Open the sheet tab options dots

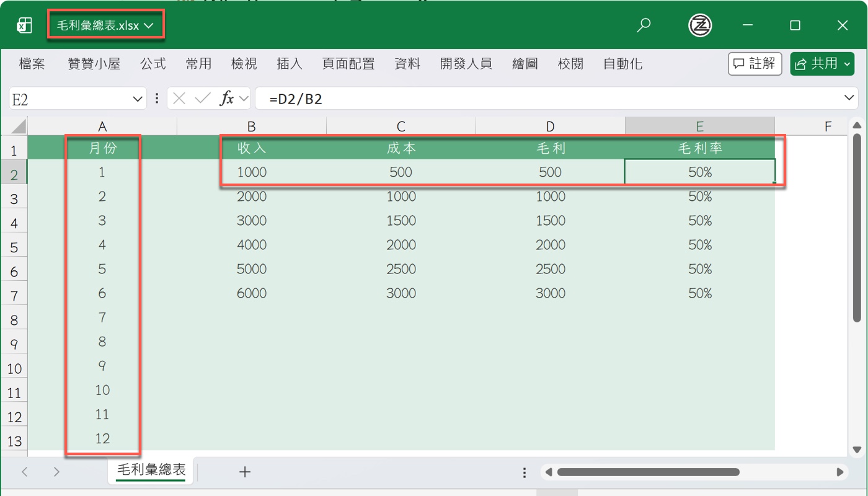tap(525, 472)
